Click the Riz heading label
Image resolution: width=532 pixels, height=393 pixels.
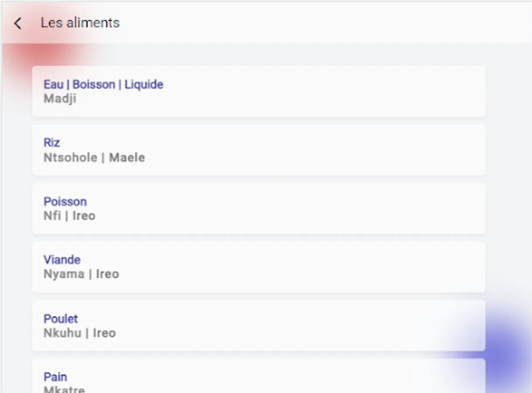[52, 143]
